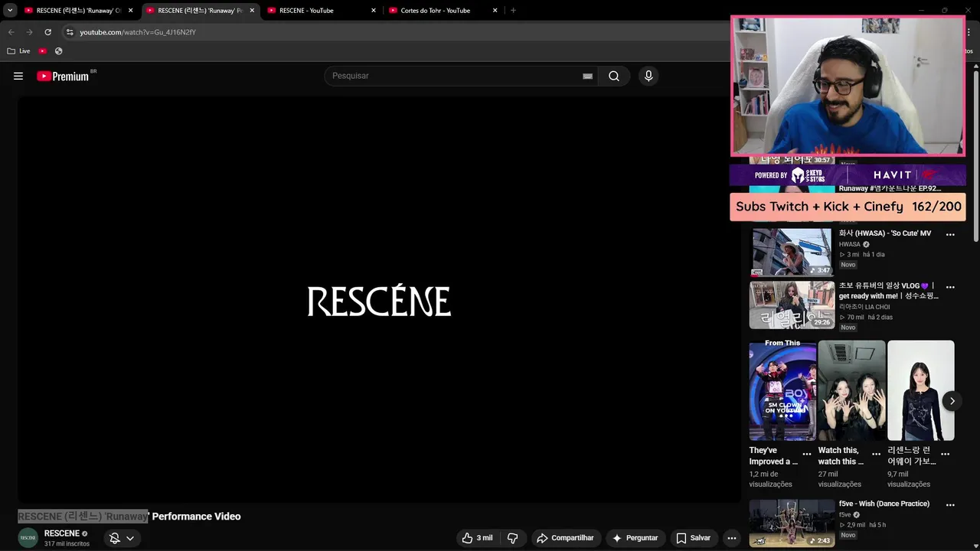Screen dimensions: 980x551
Task: Open notification bell dropdown for RESCENE
Action: 122,538
